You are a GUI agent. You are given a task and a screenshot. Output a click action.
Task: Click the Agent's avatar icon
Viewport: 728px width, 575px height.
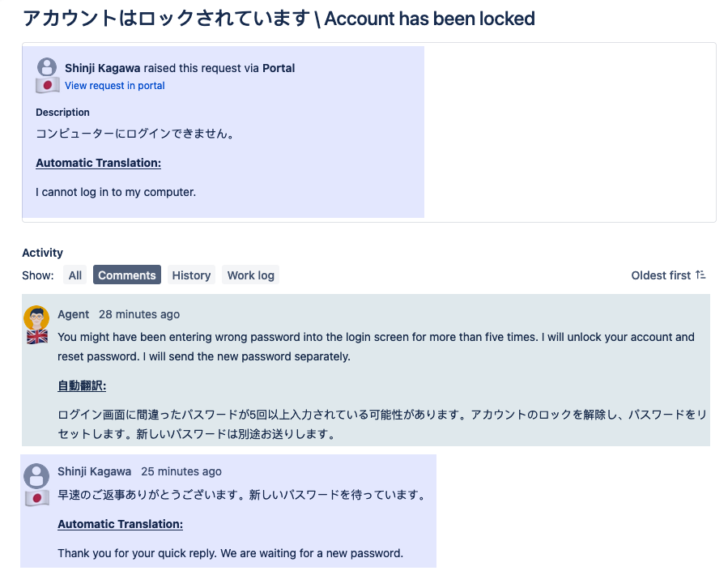pos(36,315)
